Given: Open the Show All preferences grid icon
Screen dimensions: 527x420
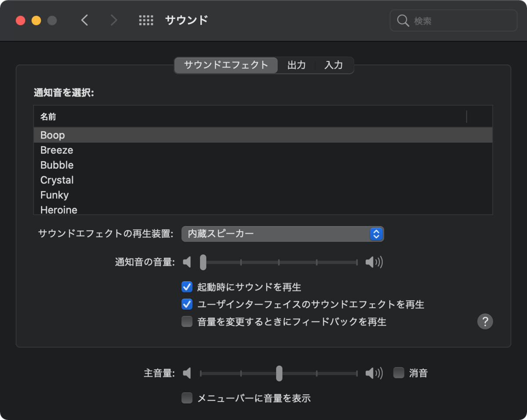Looking at the screenshot, I should (x=146, y=20).
